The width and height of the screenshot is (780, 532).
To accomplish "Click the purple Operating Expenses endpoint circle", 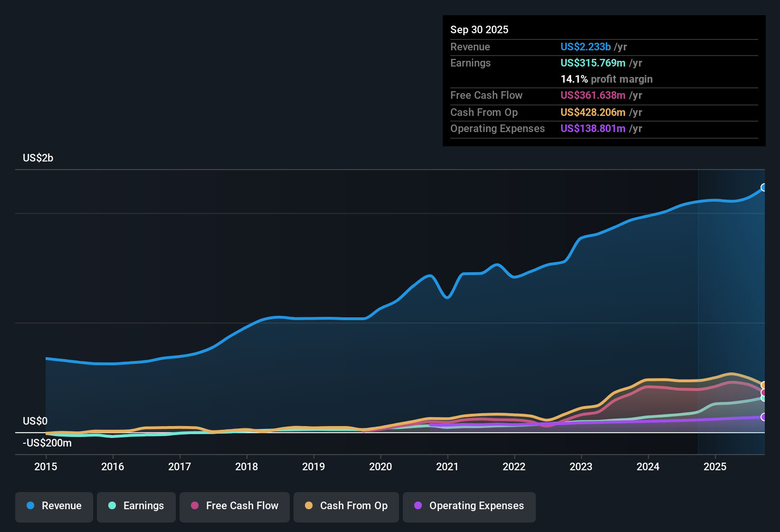I will pos(764,417).
